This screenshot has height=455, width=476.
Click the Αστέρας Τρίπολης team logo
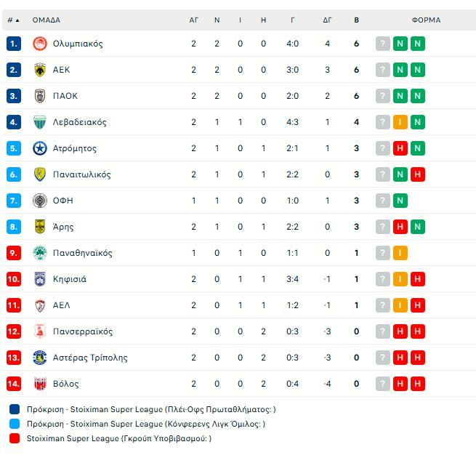[x=40, y=358]
